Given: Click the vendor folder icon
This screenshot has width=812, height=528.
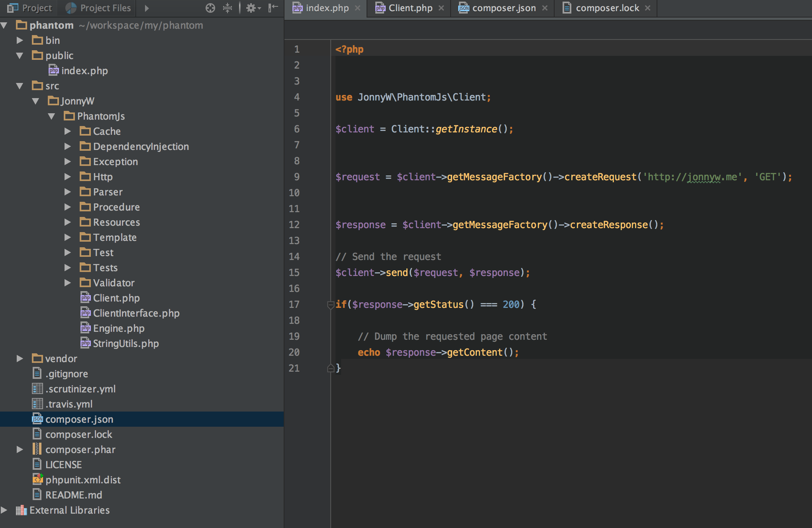Looking at the screenshot, I should 37,358.
